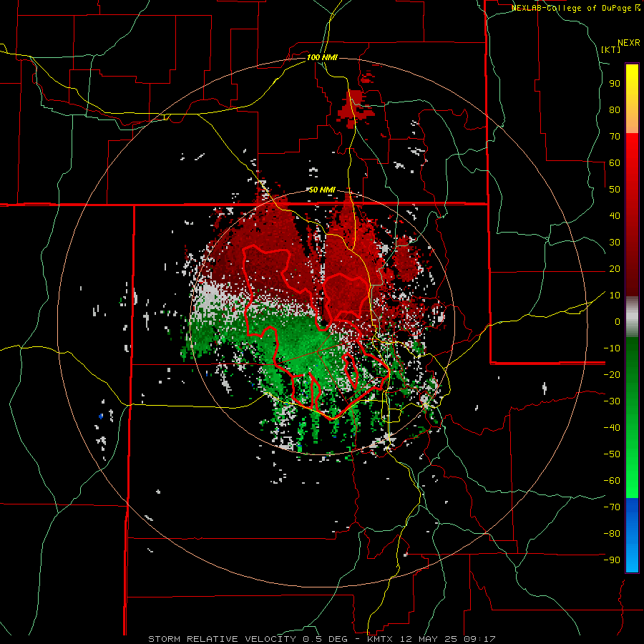Click the positive 10 value on the scale
This screenshot has height=644, width=644.
[x=615, y=296]
